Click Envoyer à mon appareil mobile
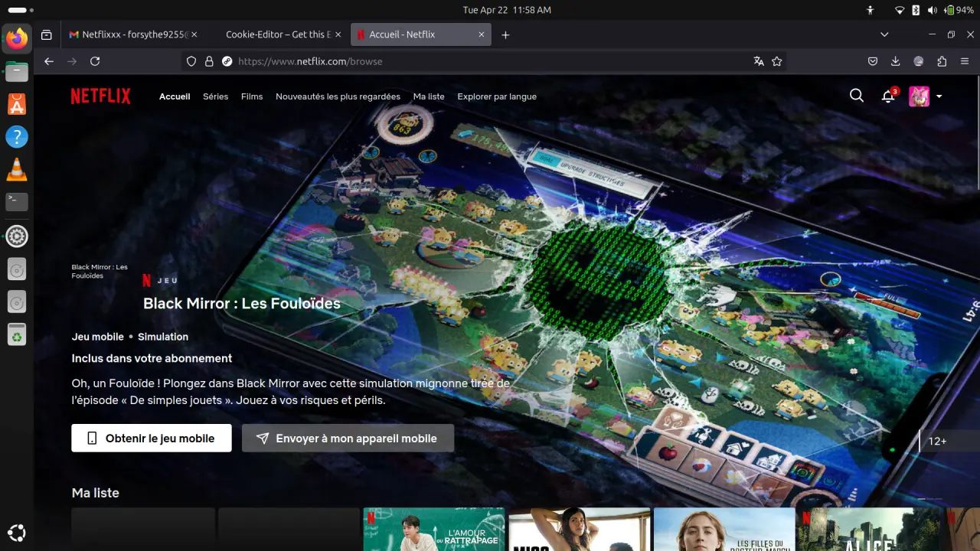980x551 pixels. click(348, 439)
